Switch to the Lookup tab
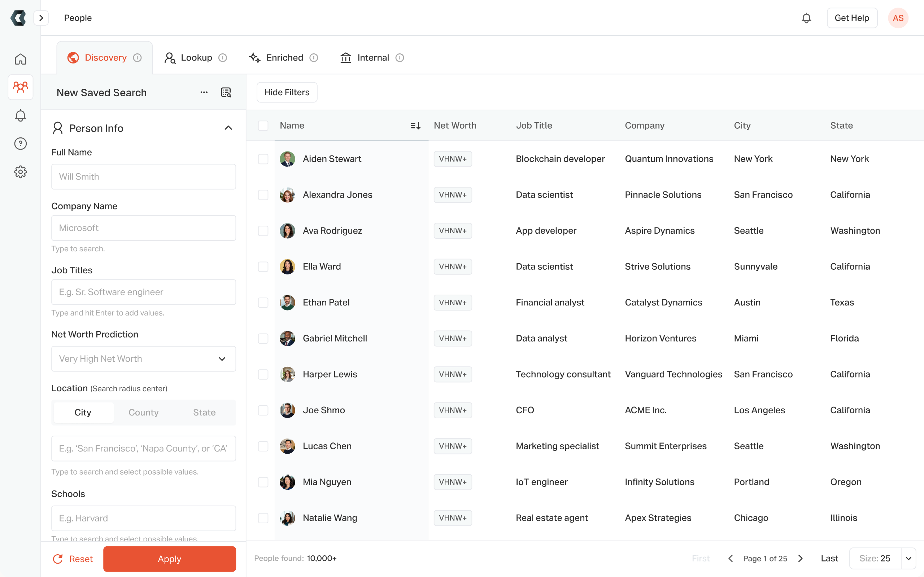This screenshot has width=924, height=577. (x=196, y=58)
